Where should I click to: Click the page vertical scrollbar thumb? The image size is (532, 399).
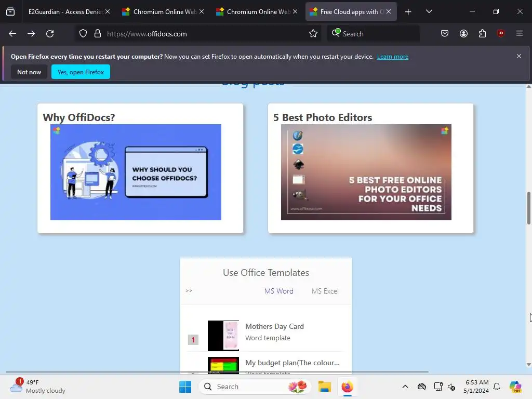pyautogui.click(x=528, y=208)
